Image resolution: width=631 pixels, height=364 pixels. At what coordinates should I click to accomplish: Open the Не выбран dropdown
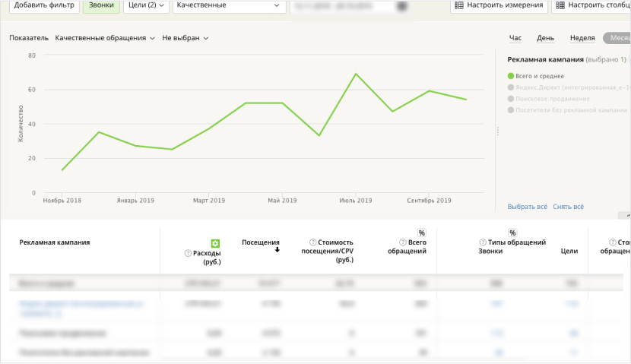tap(185, 38)
